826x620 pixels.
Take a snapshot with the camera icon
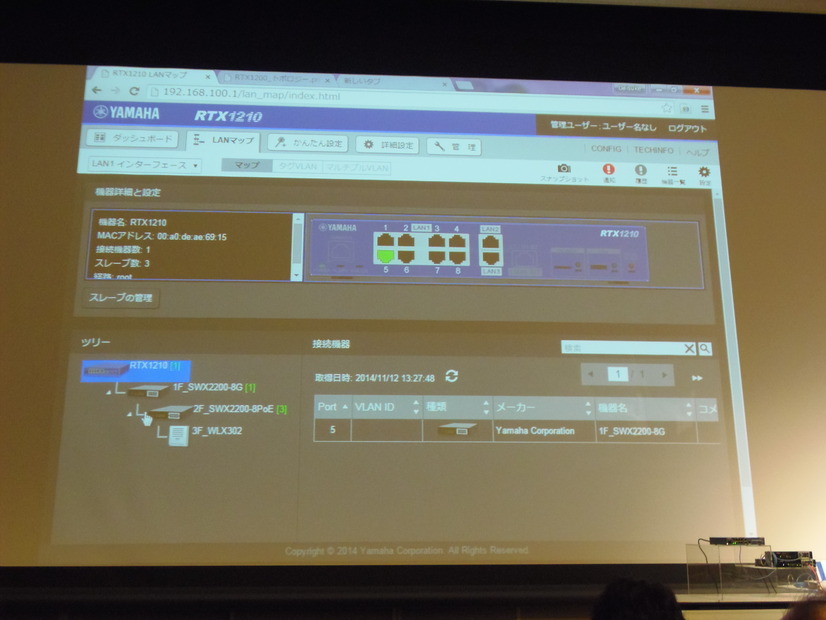point(564,168)
